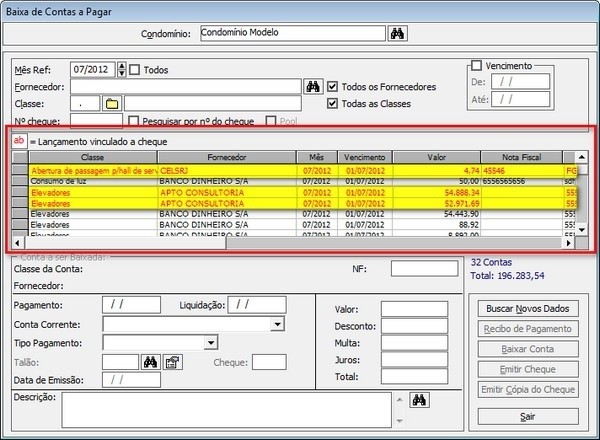Image resolution: width=600 pixels, height=440 pixels.
Task: Click the Pagamento date field
Action: point(131,305)
